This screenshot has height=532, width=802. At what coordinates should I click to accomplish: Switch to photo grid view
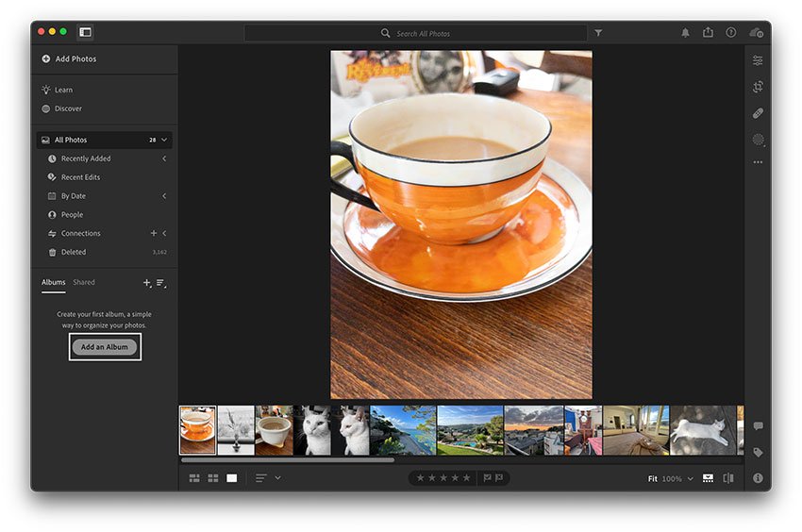coord(194,478)
